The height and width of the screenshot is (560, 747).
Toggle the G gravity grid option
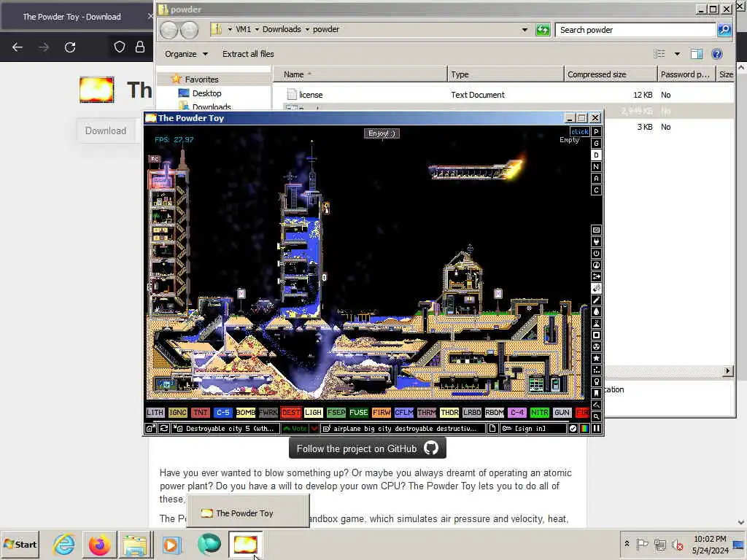596,144
